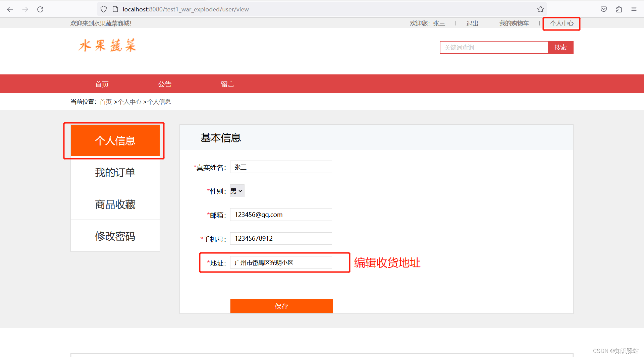
Task: Click 个人中心 in the breadcrumb
Action: (x=129, y=102)
